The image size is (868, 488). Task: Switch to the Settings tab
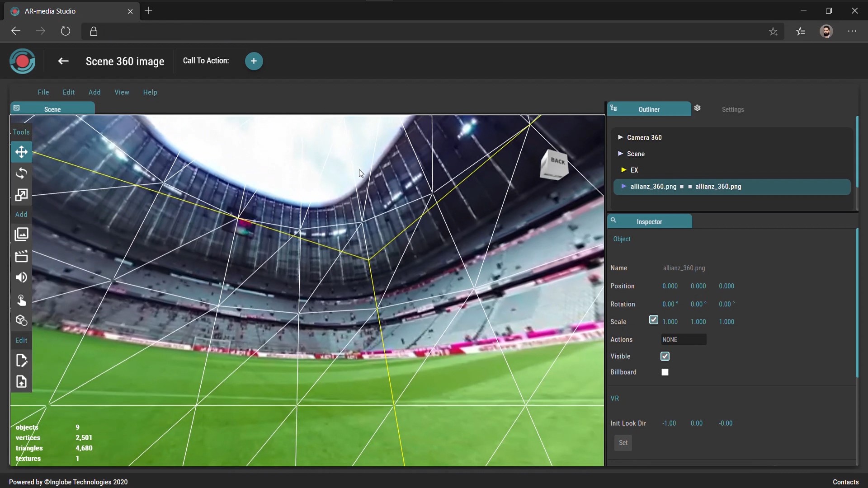tap(732, 110)
